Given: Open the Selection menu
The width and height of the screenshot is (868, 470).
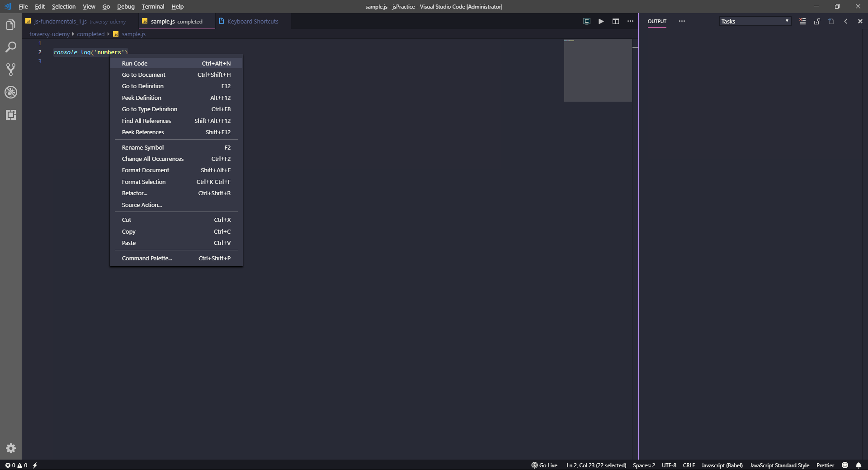Looking at the screenshot, I should click(64, 6).
